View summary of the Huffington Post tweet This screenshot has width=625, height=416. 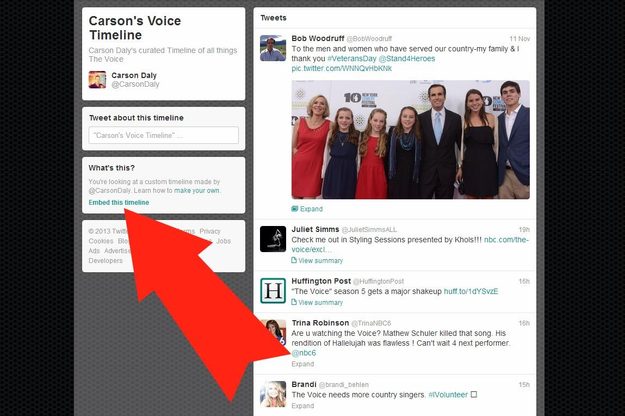pos(320,302)
